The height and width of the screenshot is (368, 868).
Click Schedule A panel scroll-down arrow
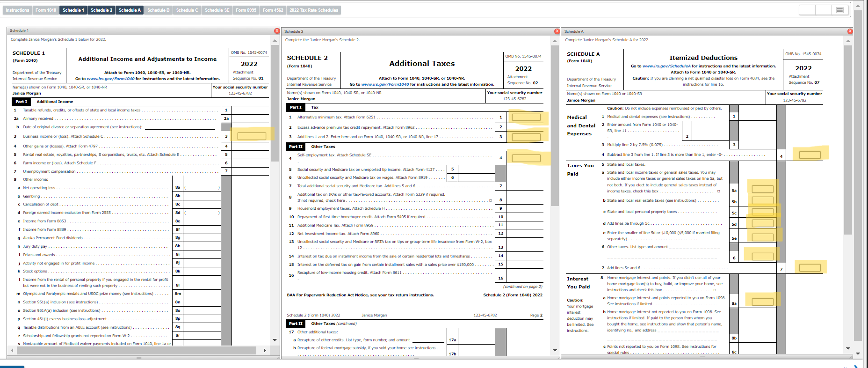point(848,348)
